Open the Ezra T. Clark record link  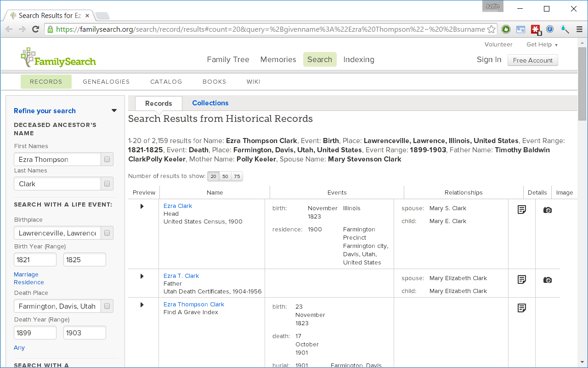point(181,276)
